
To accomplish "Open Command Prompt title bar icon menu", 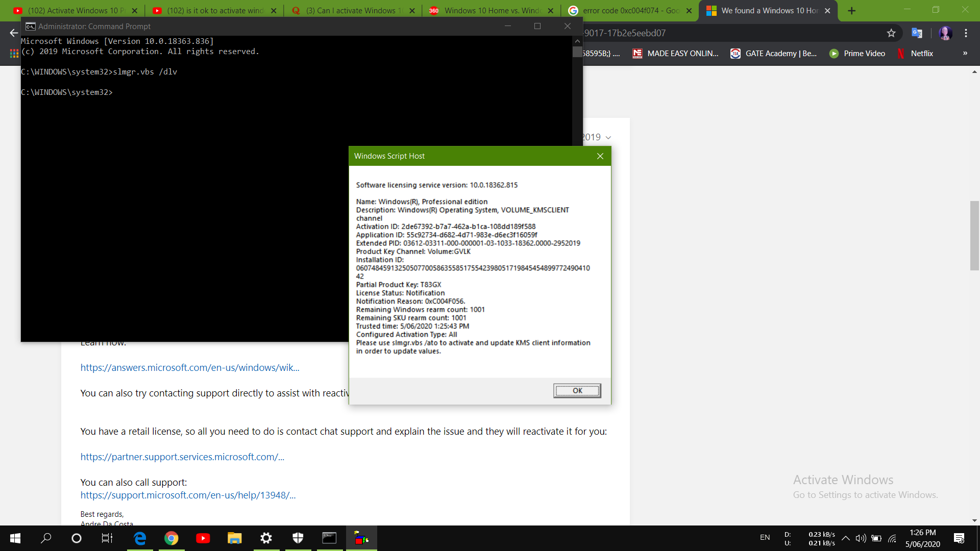I will [31, 27].
